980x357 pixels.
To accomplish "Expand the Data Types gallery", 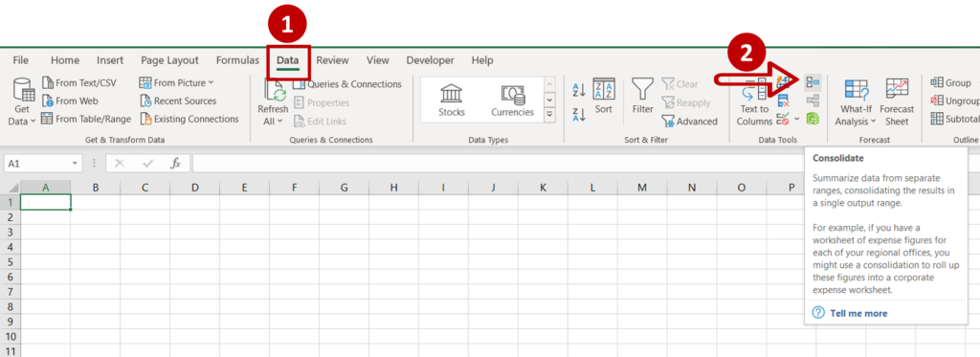I will point(549,114).
